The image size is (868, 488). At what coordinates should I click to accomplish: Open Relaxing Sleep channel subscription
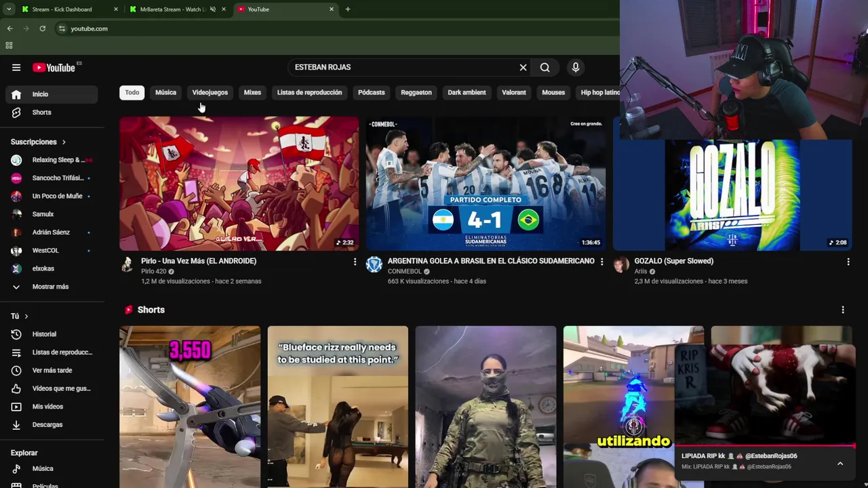(x=52, y=160)
